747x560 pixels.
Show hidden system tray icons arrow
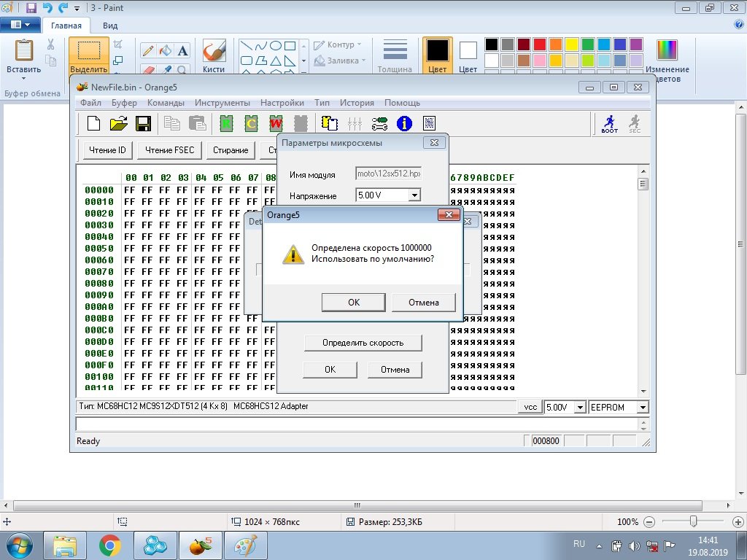(599, 546)
